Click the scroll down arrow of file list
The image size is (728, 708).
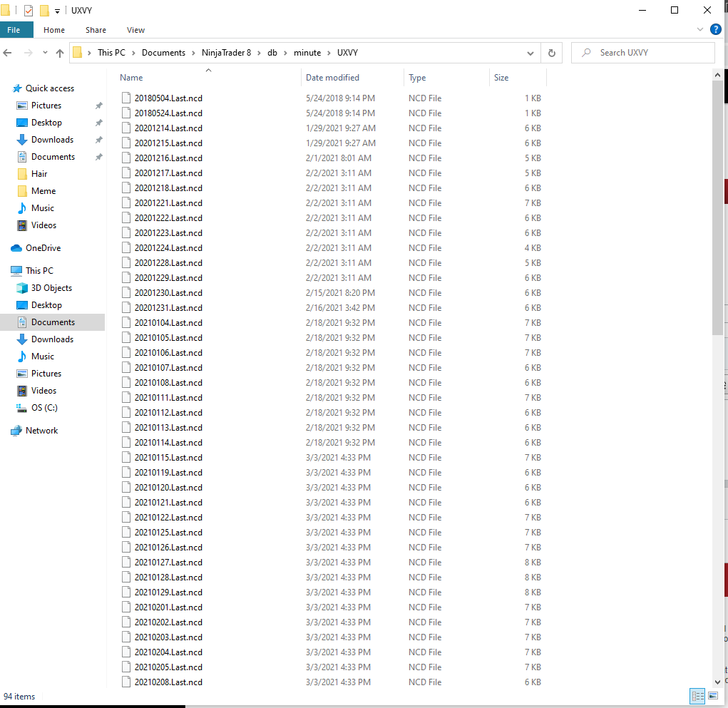pyautogui.click(x=717, y=682)
